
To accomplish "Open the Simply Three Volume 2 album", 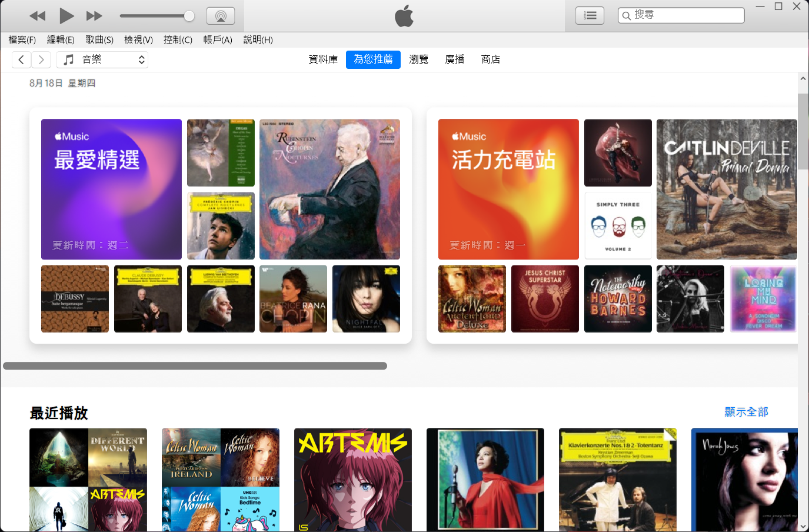I will [618, 226].
